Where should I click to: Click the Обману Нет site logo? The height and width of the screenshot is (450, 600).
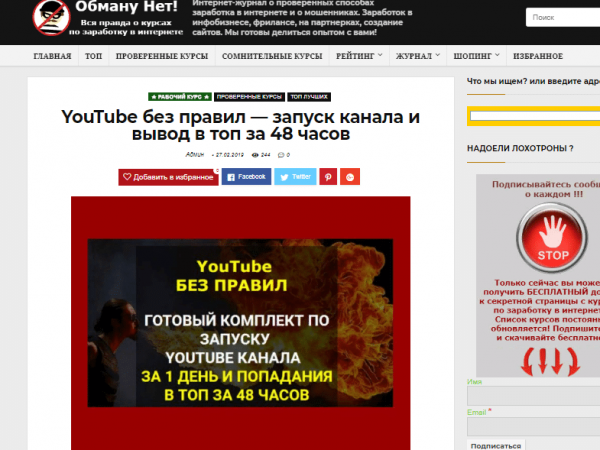(x=108, y=18)
